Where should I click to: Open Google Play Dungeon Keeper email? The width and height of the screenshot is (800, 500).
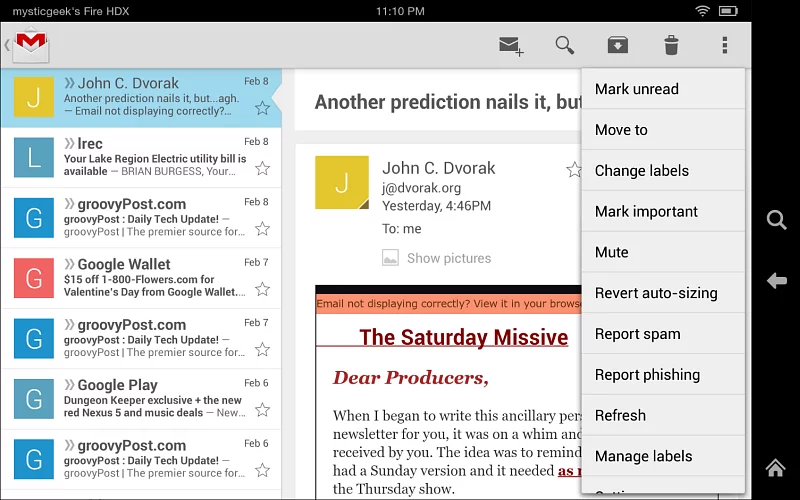coord(141,399)
